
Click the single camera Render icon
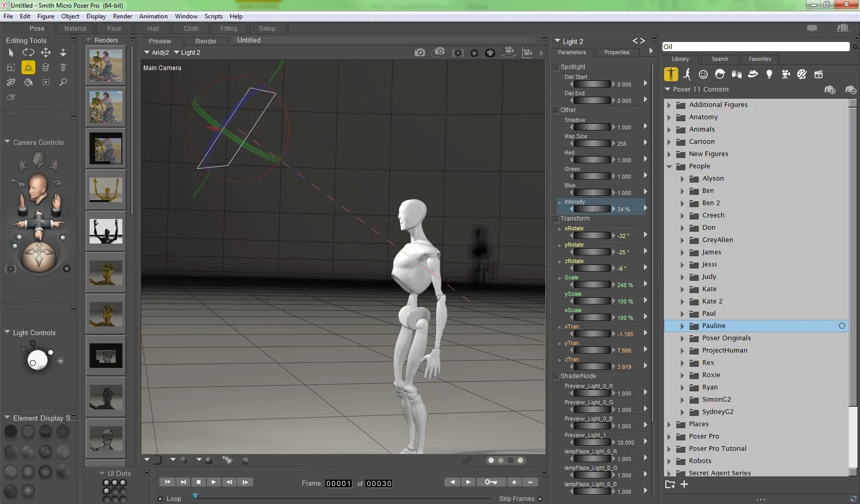click(420, 52)
